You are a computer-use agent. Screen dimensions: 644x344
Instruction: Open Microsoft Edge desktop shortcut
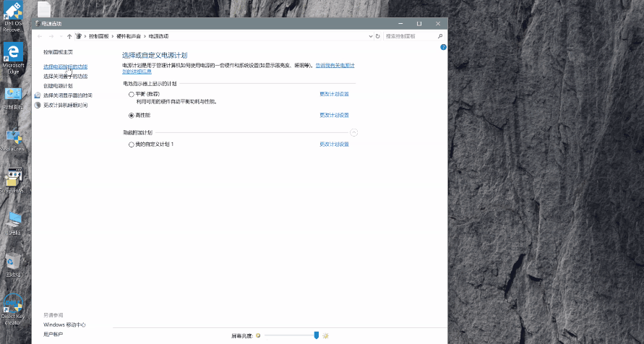pos(13,59)
